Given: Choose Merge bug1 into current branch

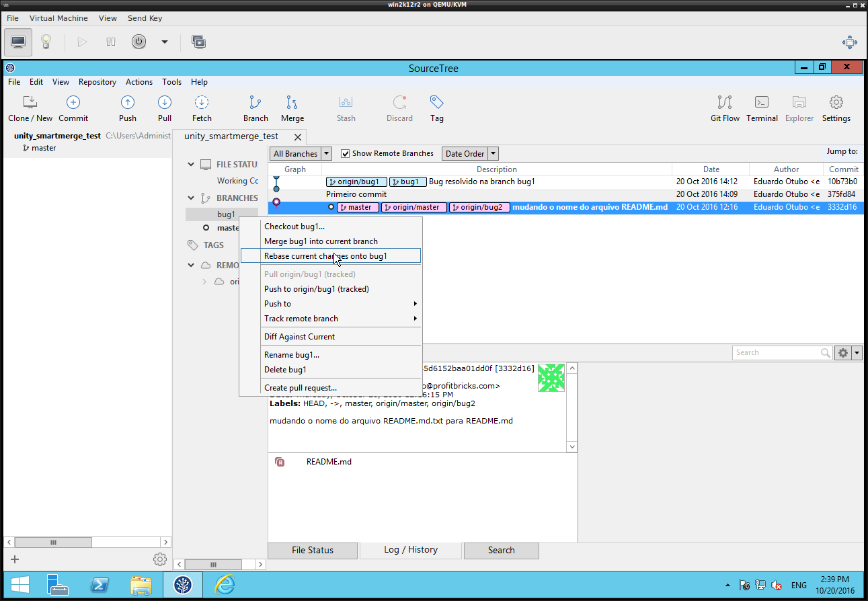Looking at the screenshot, I should click(331, 241).
